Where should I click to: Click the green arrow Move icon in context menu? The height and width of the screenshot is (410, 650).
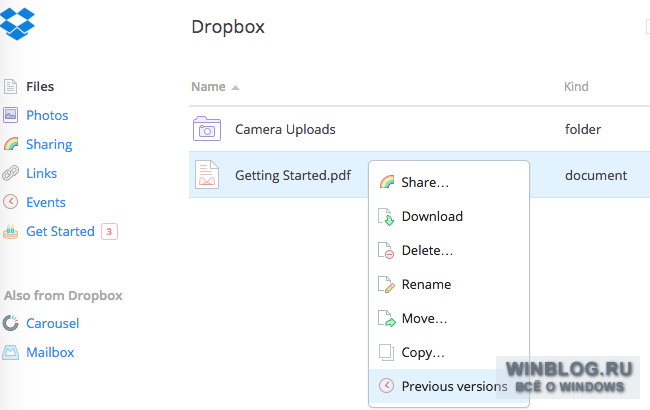(x=387, y=319)
